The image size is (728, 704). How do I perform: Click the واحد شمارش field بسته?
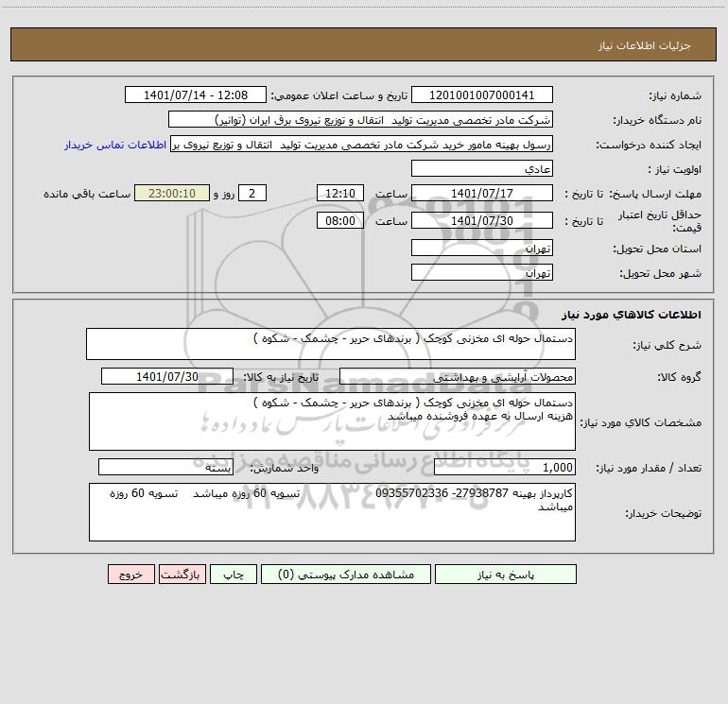(165, 467)
